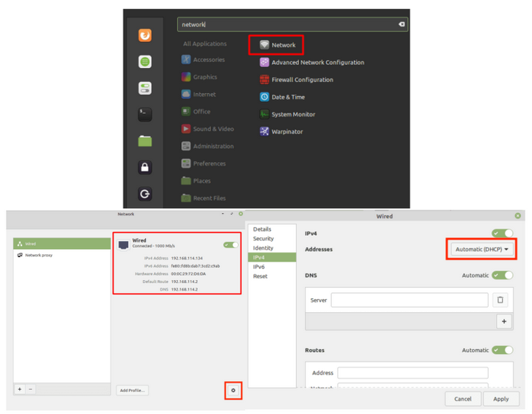The height and width of the screenshot is (414, 532).
Task: Open System Settings toggle icon in favorites
Action: point(145,88)
